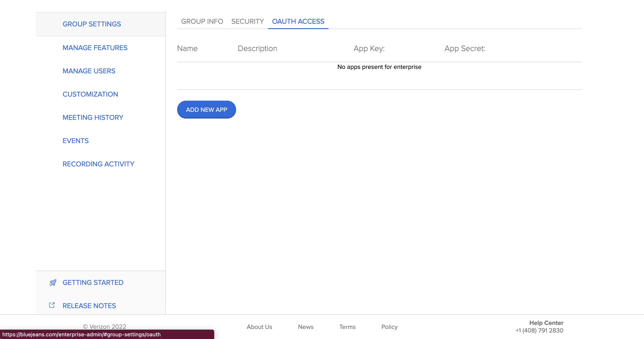Viewport: 644px width, 339px height.
Task: Click the About Us footer link
Action: pos(259,327)
